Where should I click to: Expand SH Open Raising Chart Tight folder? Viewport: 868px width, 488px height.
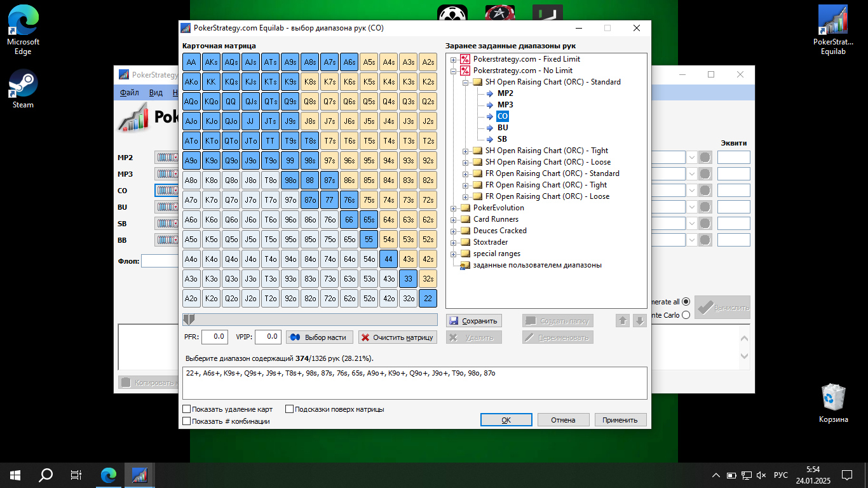466,151
